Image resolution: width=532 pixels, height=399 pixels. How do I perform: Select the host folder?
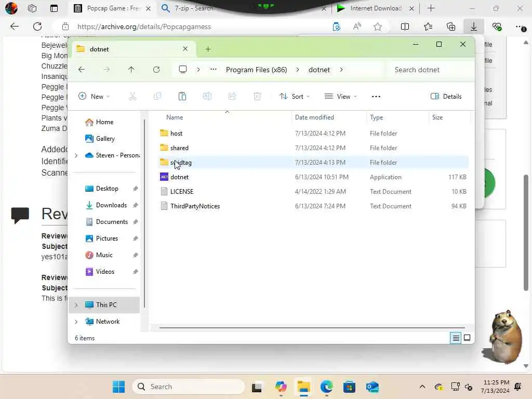[314, 134]
